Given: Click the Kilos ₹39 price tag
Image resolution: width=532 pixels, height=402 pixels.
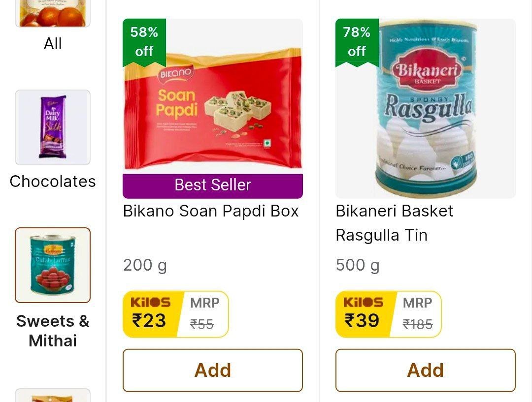Looking at the screenshot, I should point(363,314).
